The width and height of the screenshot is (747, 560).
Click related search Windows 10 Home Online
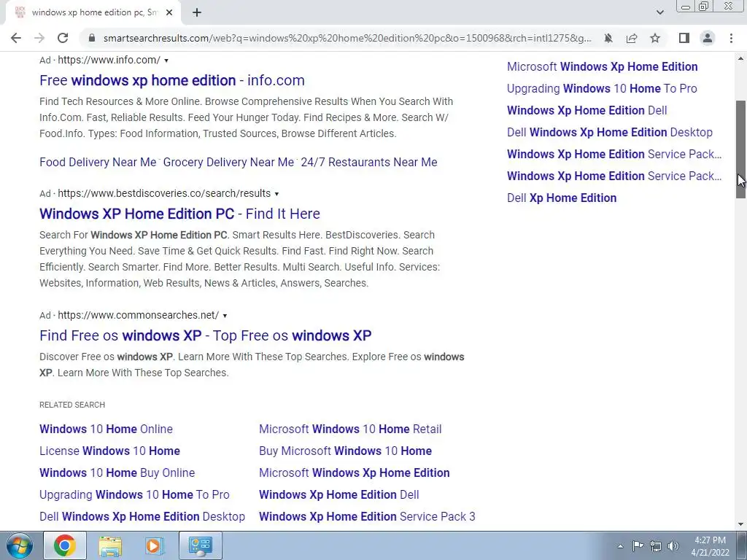[x=107, y=429]
